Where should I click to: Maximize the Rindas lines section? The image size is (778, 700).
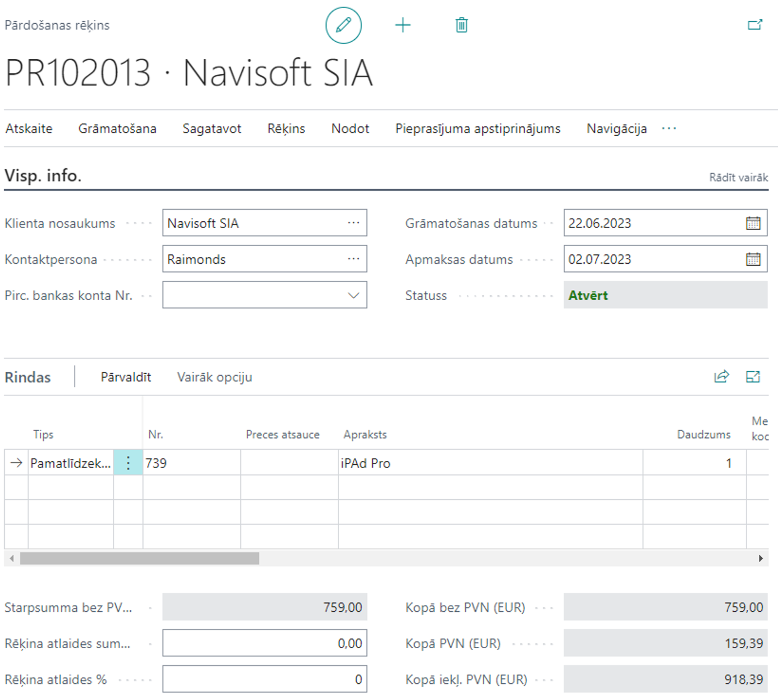click(753, 376)
